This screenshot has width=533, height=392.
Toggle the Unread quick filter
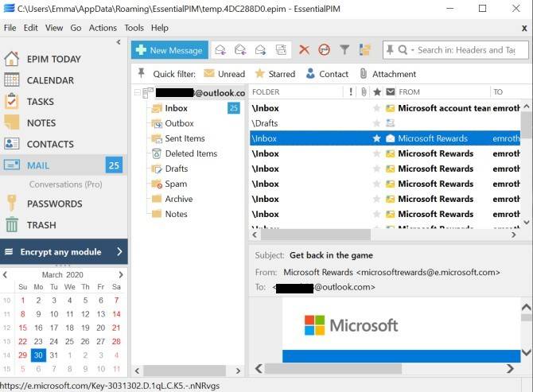coord(224,74)
